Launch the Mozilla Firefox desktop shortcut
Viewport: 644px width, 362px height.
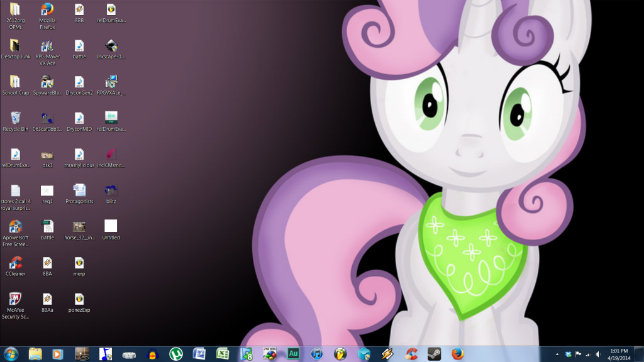click(x=47, y=16)
